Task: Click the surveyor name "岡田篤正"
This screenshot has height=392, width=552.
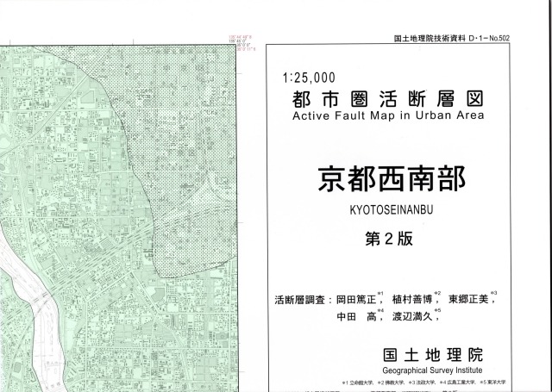Action: click(356, 300)
